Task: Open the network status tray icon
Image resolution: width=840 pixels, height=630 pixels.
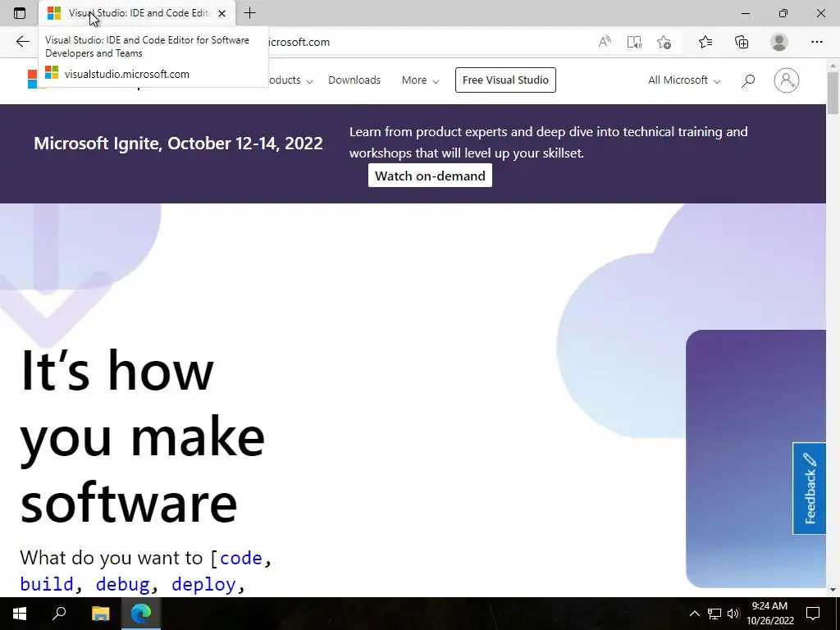Action: pyautogui.click(x=714, y=614)
